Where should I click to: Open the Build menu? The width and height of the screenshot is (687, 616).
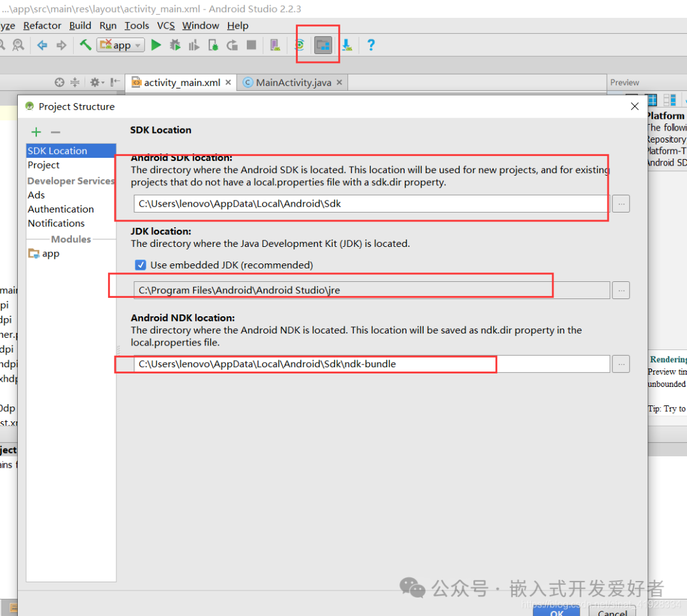pos(80,25)
